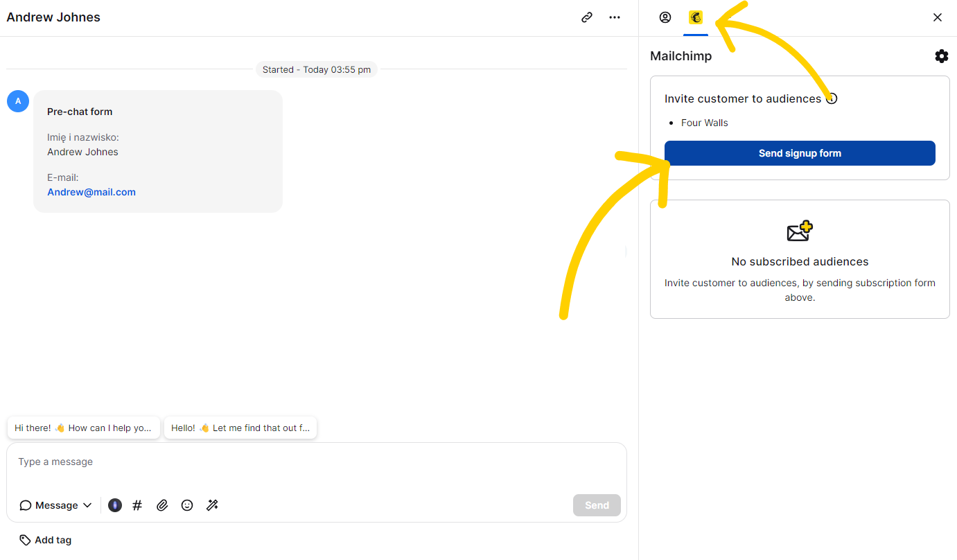Image resolution: width=957 pixels, height=560 pixels.
Task: Open the Message type dropdown
Action: pos(55,505)
